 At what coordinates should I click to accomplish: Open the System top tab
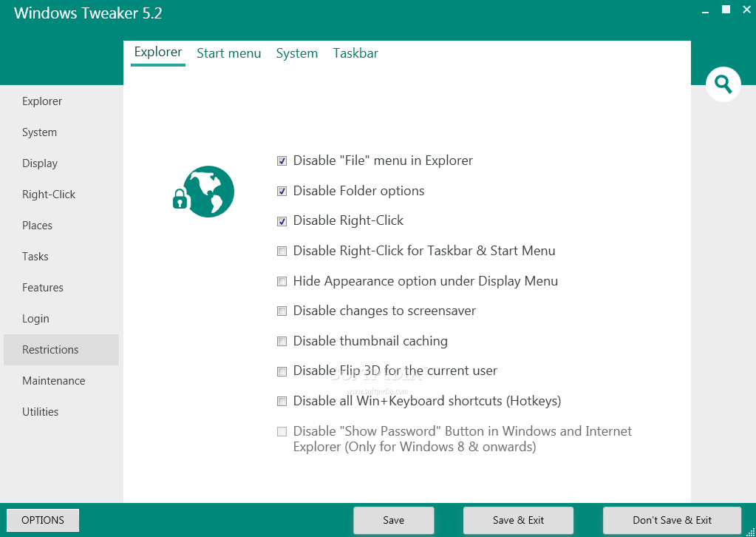297,53
